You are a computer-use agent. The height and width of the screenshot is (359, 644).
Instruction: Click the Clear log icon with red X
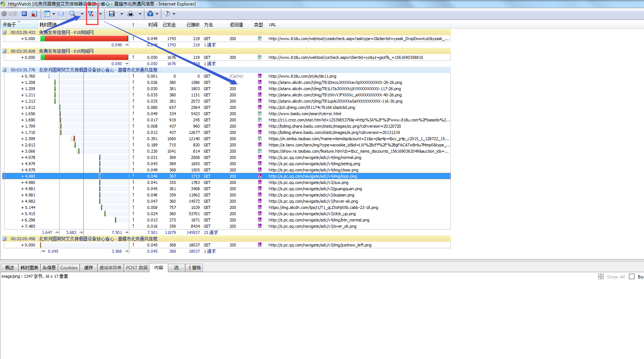(34, 14)
